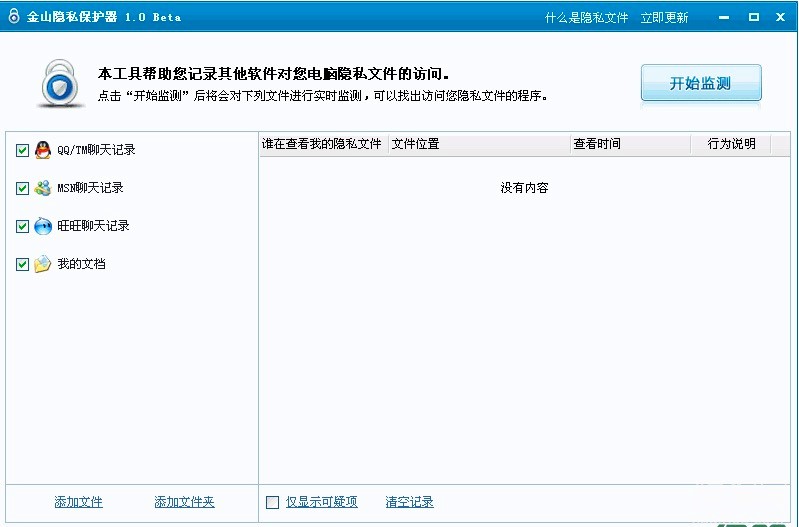
Task: Click the QQ penguin icon
Action: click(42, 150)
